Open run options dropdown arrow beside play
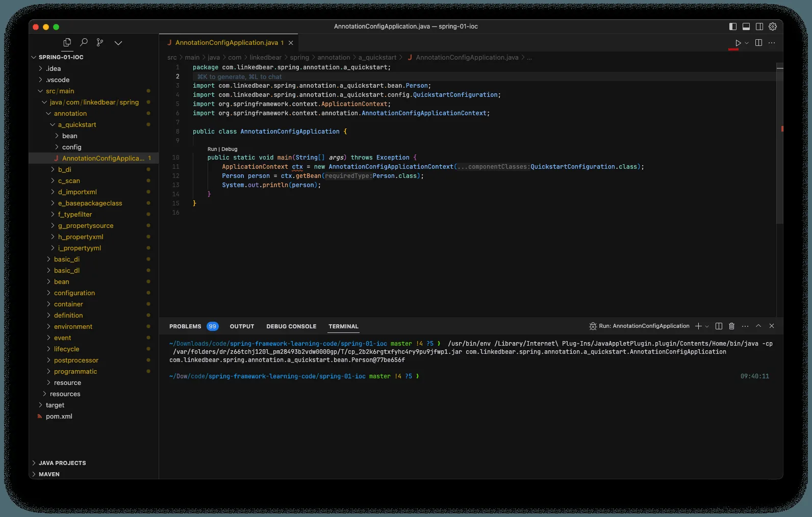 [747, 43]
